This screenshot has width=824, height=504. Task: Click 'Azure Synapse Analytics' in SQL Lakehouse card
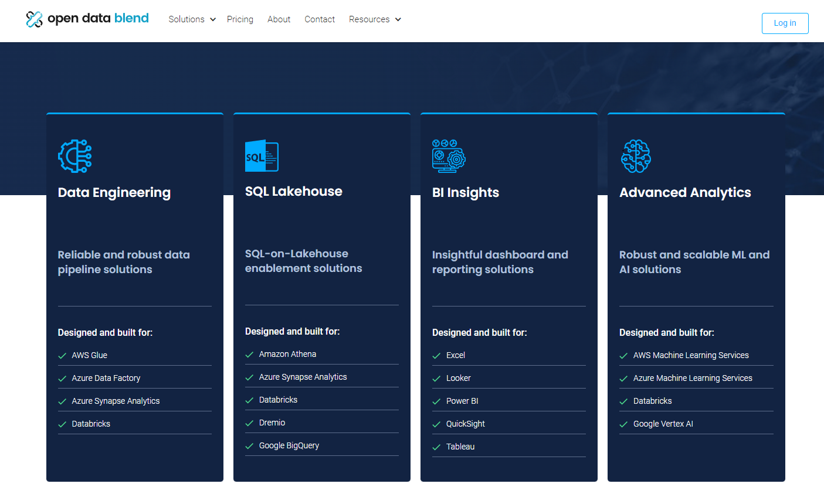point(303,377)
